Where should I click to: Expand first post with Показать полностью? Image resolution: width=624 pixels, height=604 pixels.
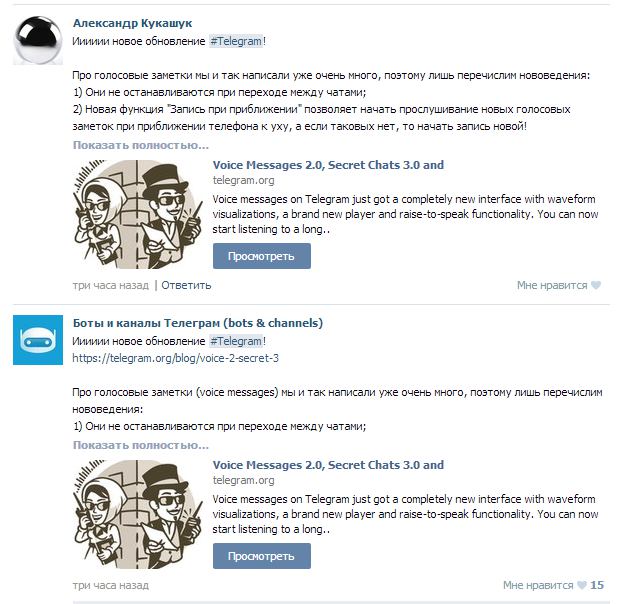140,145
